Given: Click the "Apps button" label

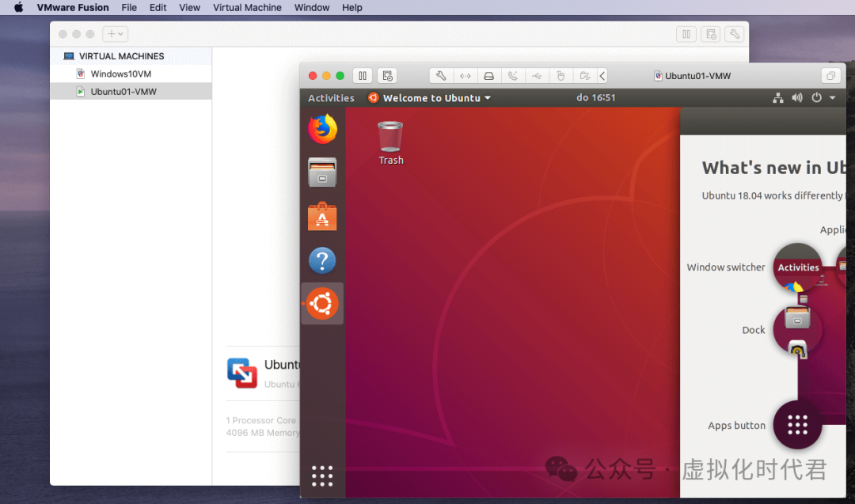Looking at the screenshot, I should (x=737, y=426).
